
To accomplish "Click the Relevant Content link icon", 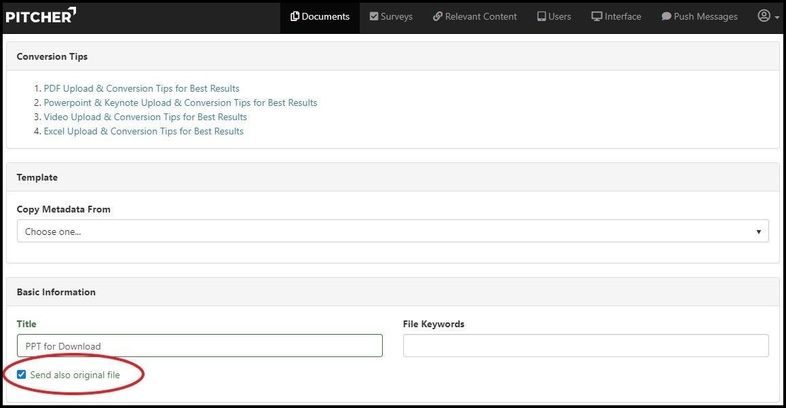I will point(437,17).
